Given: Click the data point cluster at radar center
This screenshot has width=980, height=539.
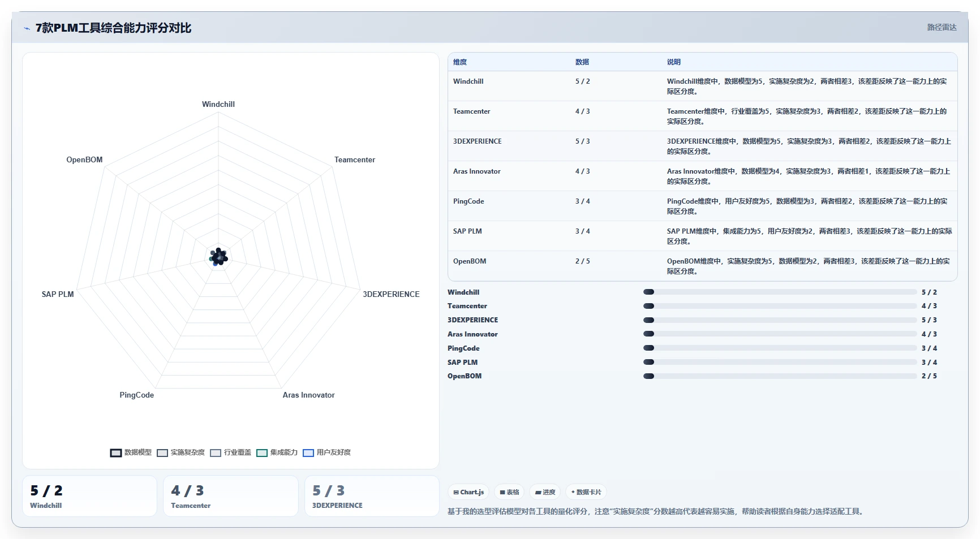Looking at the screenshot, I should pyautogui.click(x=218, y=257).
